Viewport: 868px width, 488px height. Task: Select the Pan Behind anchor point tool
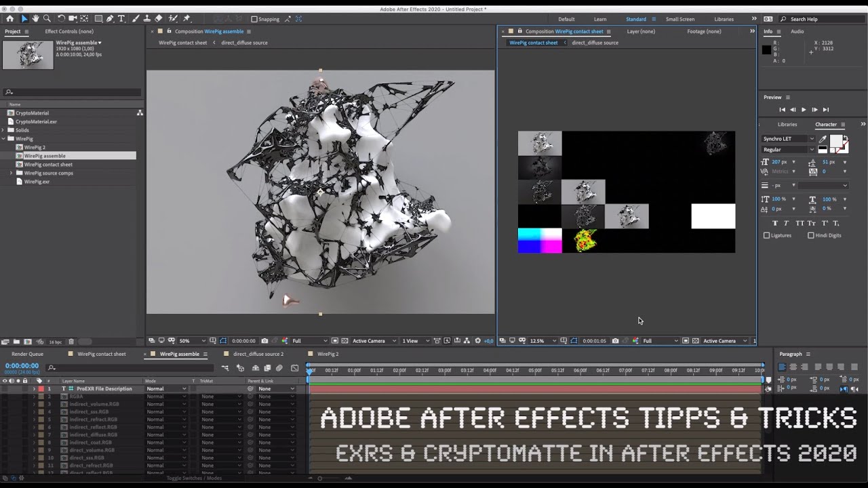pyautogui.click(x=84, y=19)
